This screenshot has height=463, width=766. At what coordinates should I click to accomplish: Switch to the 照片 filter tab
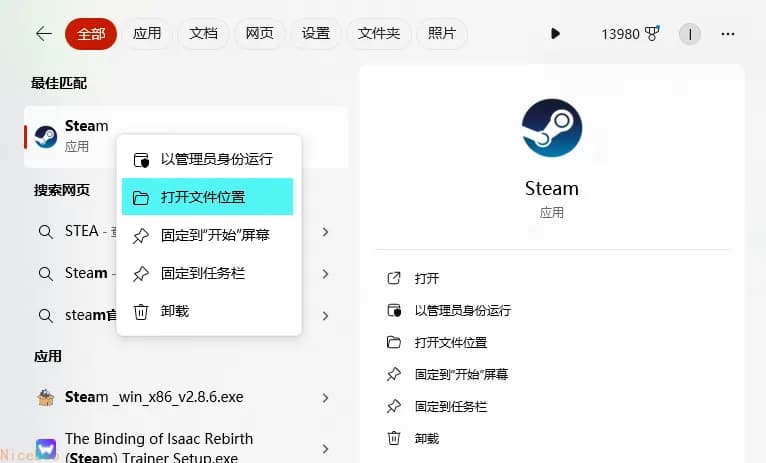[442, 34]
